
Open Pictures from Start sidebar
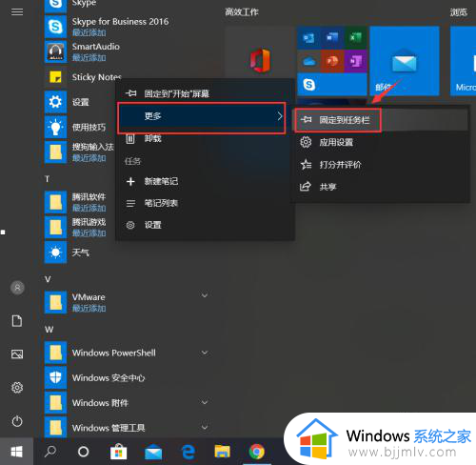pyautogui.click(x=17, y=354)
